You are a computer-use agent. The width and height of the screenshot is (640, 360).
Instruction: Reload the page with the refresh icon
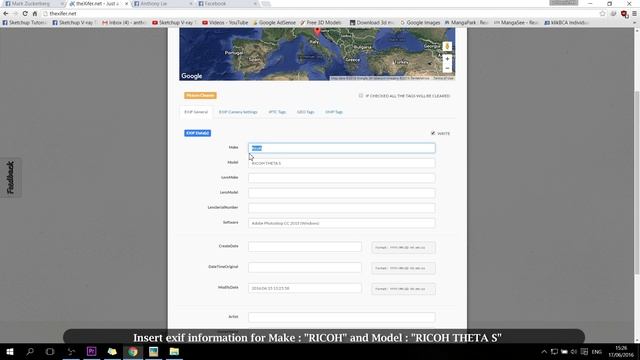coord(25,13)
